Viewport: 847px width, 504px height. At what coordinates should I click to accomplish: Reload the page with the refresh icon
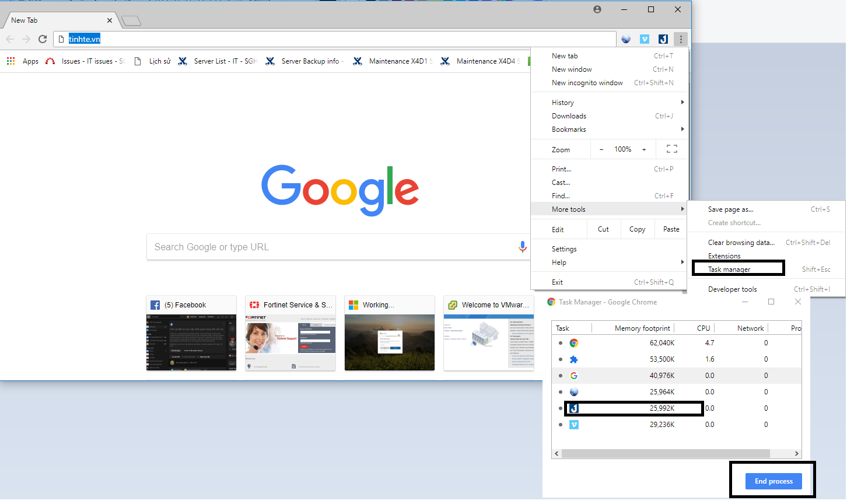pos(43,39)
